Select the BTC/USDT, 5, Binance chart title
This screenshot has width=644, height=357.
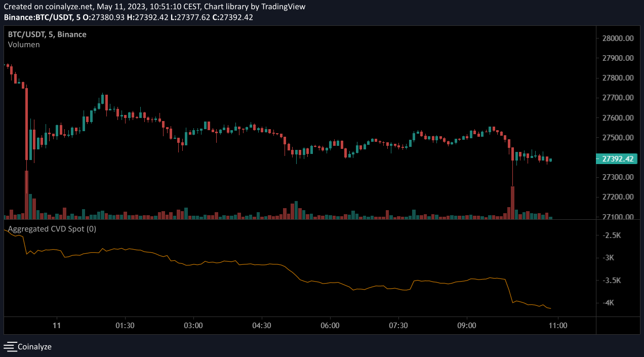47,34
